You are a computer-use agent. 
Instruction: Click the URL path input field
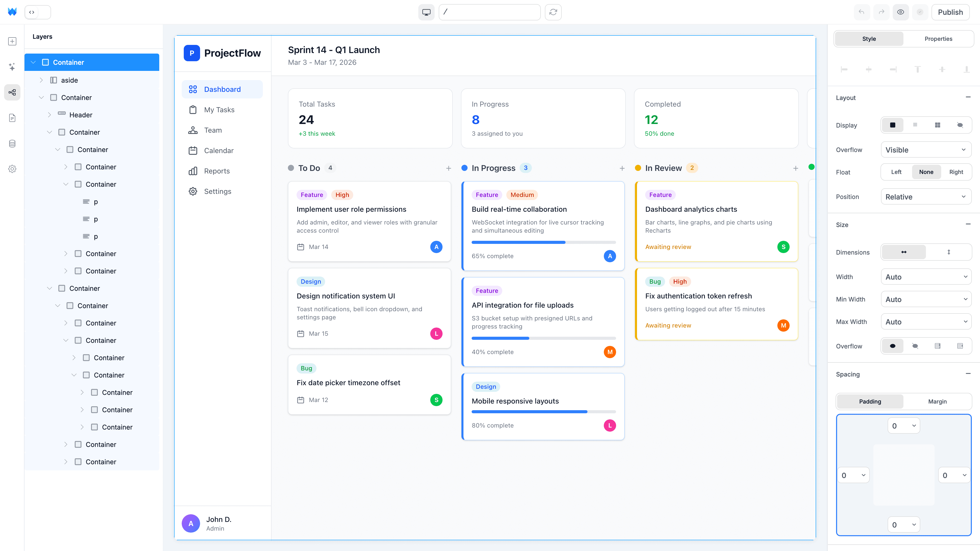pyautogui.click(x=490, y=12)
